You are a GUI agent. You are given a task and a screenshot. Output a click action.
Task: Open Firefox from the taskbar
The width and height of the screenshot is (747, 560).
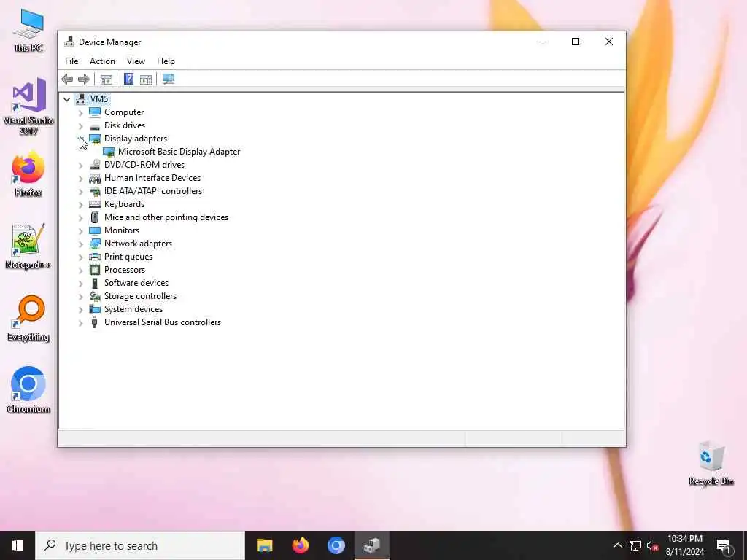(300, 545)
